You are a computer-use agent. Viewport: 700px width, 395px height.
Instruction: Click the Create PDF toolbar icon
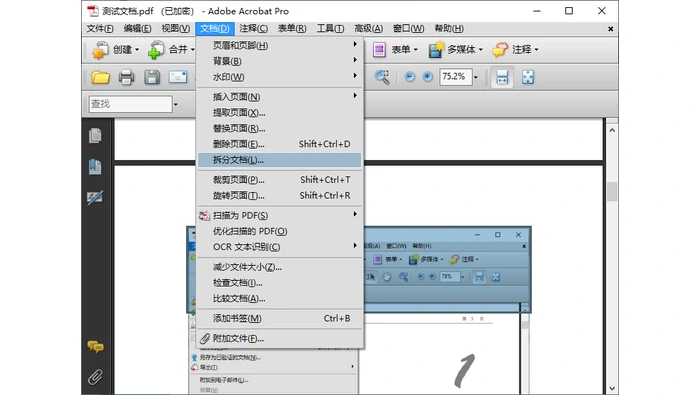(x=100, y=50)
